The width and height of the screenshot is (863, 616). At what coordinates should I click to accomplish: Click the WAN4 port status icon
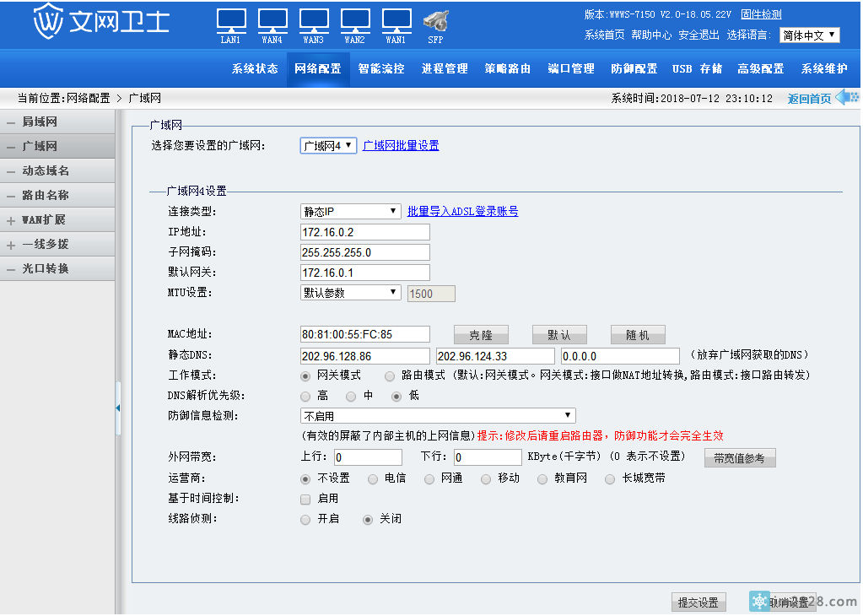(x=272, y=20)
